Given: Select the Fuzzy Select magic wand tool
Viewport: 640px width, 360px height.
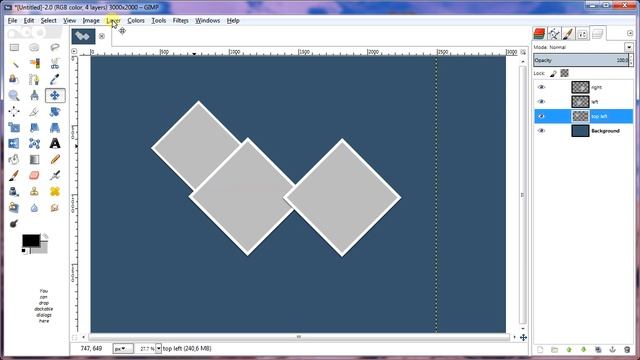Looking at the screenshot, I should point(14,64).
